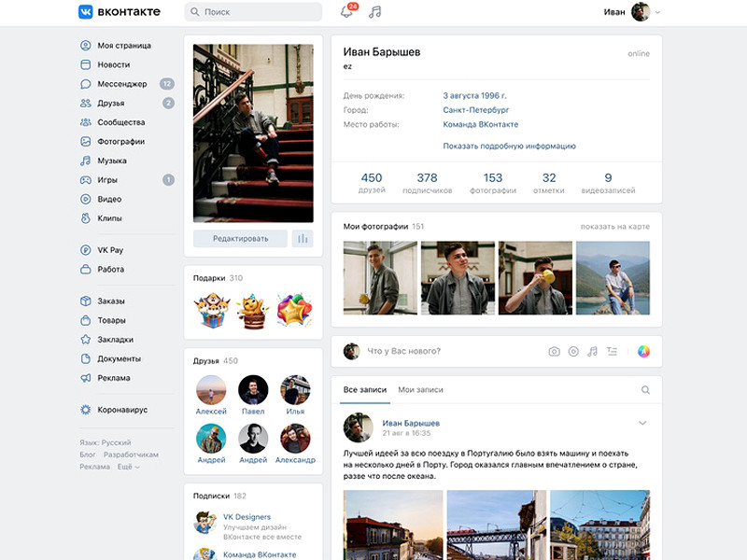The image size is (747, 560).
Task: Click the Поиск search field
Action: click(x=253, y=12)
